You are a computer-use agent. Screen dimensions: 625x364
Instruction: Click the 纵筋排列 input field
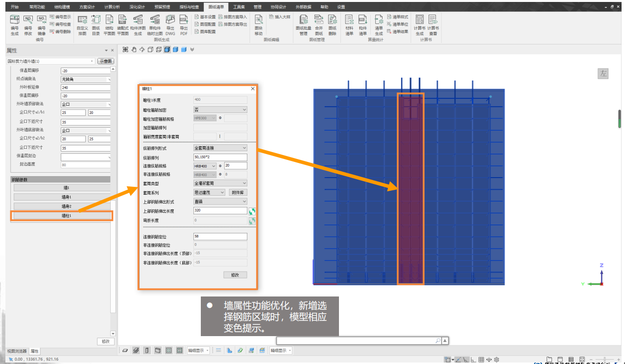pos(220,157)
